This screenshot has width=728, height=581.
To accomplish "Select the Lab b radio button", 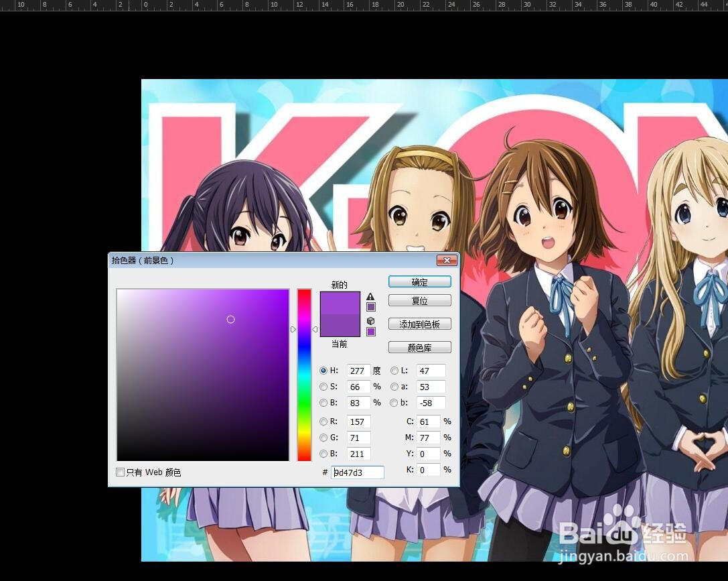I will pyautogui.click(x=394, y=403).
